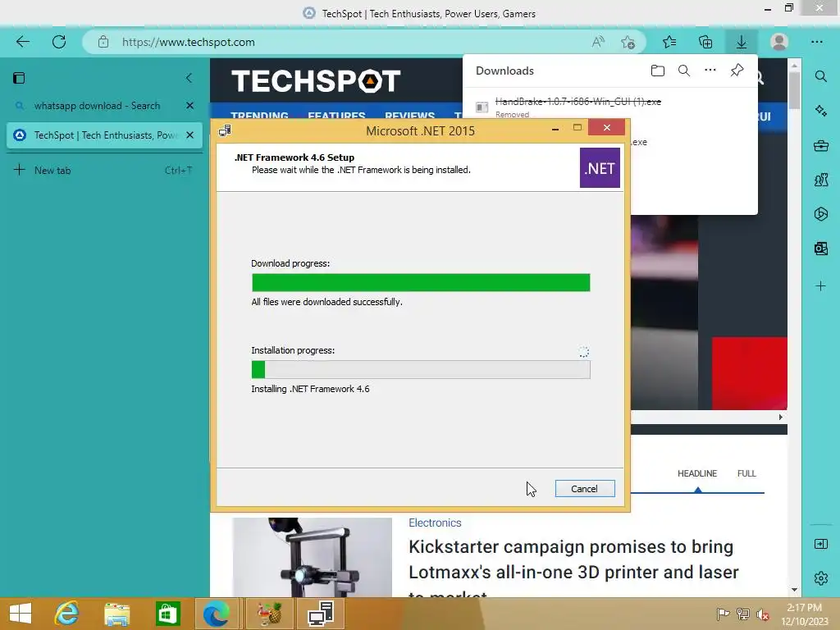Screen dimensions: 840x630
Task: Open the Discover sparkle sidebar icon
Action: (x=820, y=111)
